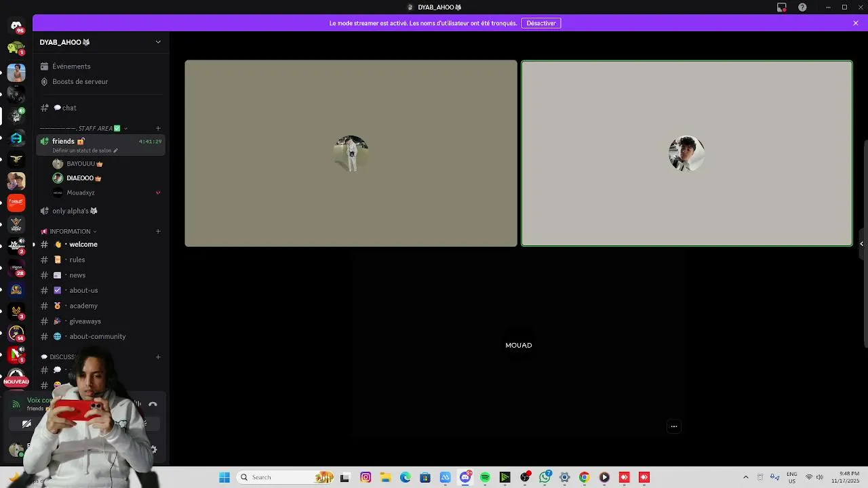Open Google Chrome from the taskbar
The height and width of the screenshot is (488, 868).
tap(585, 477)
